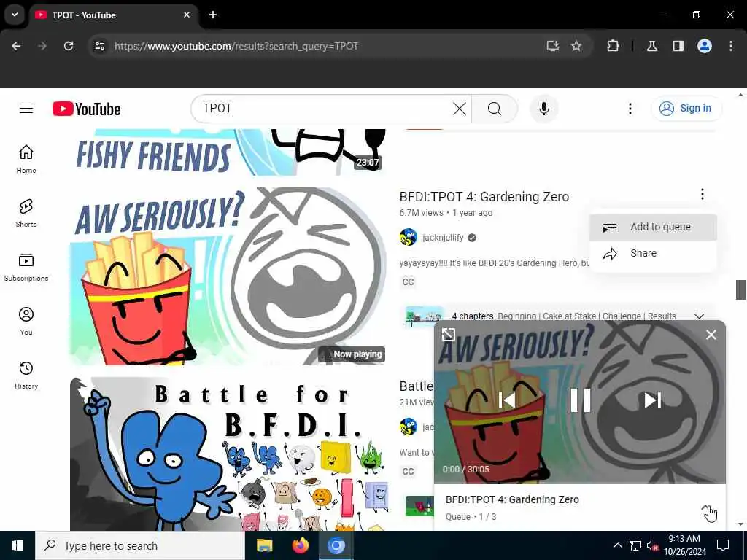Open the AW SERIOUSLY video thumbnail
The image size is (747, 560).
pyautogui.click(x=228, y=276)
